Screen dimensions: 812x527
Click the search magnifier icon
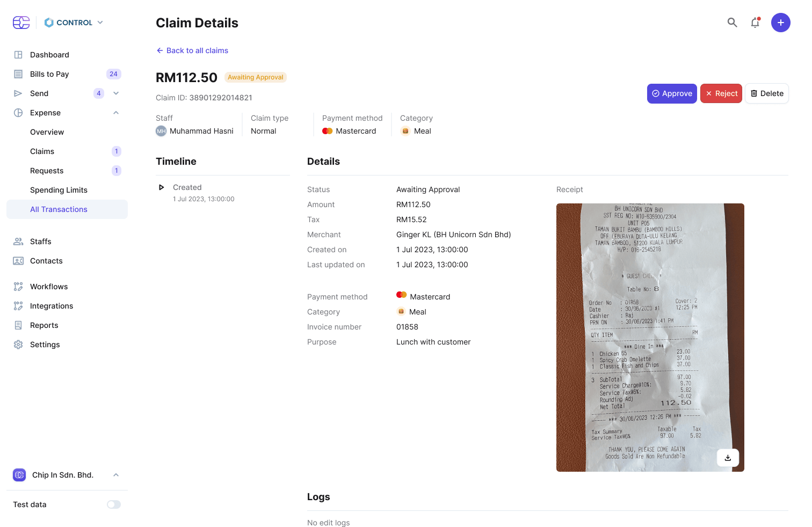pos(732,23)
